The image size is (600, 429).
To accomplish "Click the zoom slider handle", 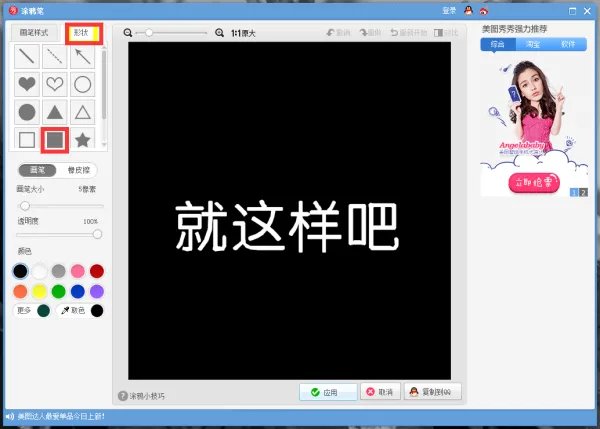I will [149, 33].
